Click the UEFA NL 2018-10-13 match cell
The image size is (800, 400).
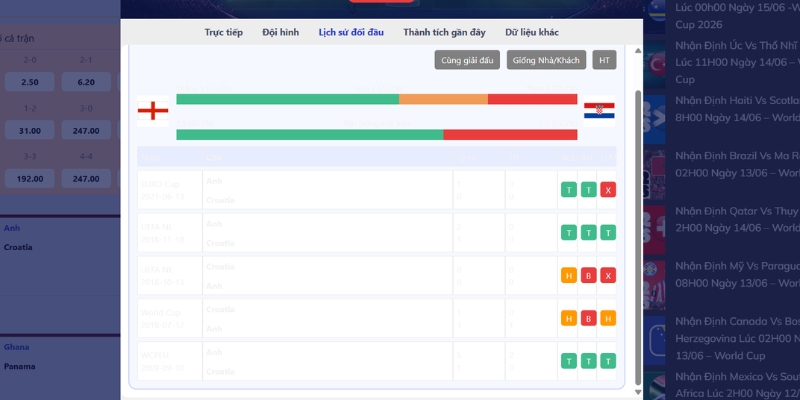170,276
